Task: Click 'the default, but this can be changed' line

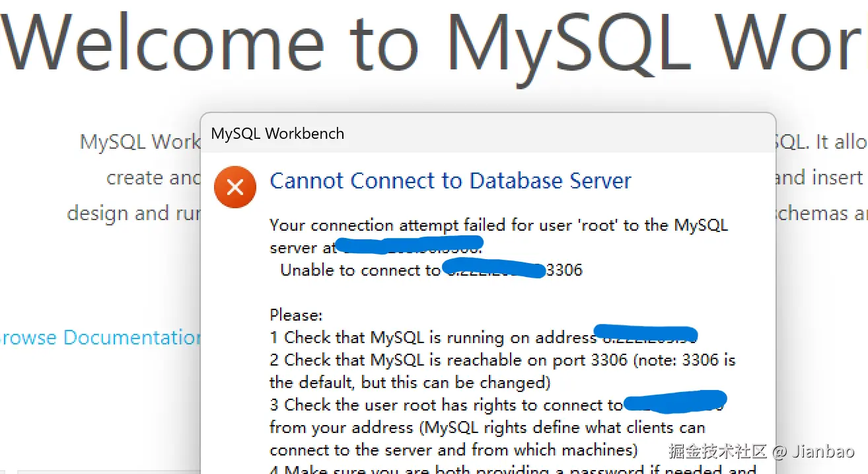Action: click(410, 382)
